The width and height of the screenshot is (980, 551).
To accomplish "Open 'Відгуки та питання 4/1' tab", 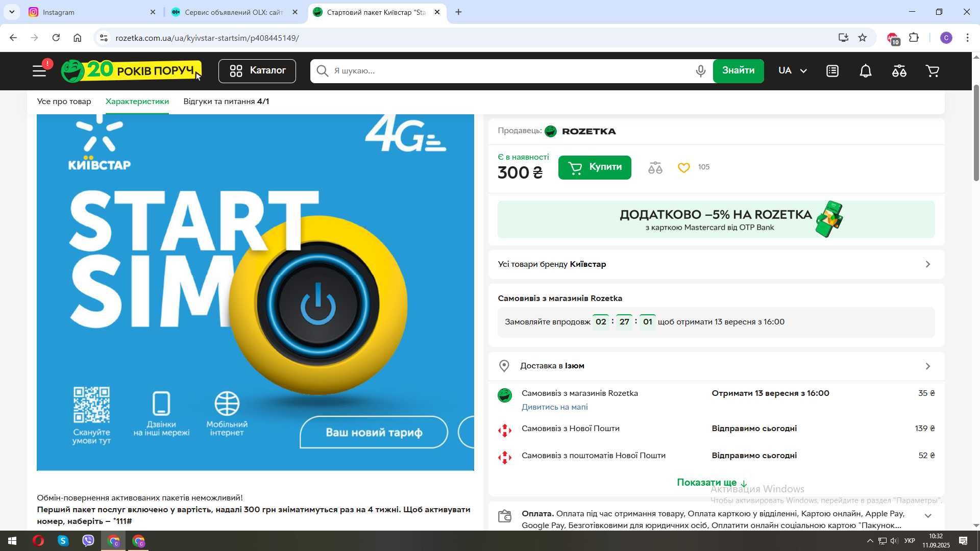I will click(226, 102).
